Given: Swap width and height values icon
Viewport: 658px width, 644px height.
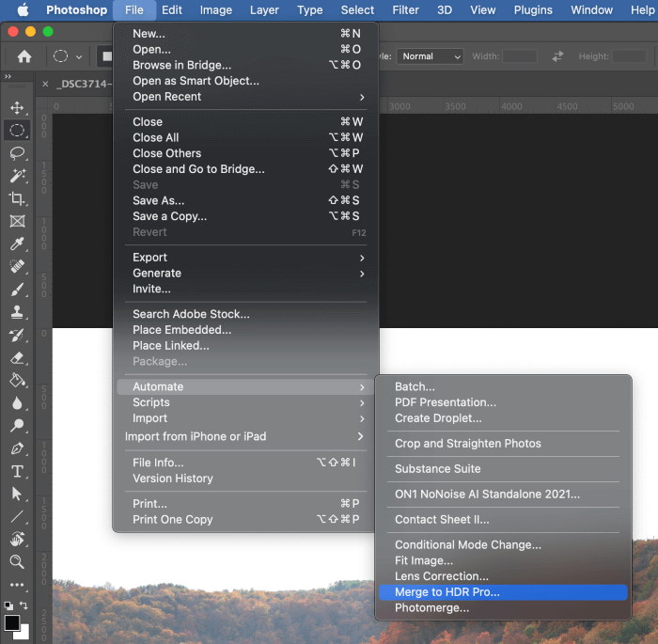Looking at the screenshot, I should [x=557, y=56].
